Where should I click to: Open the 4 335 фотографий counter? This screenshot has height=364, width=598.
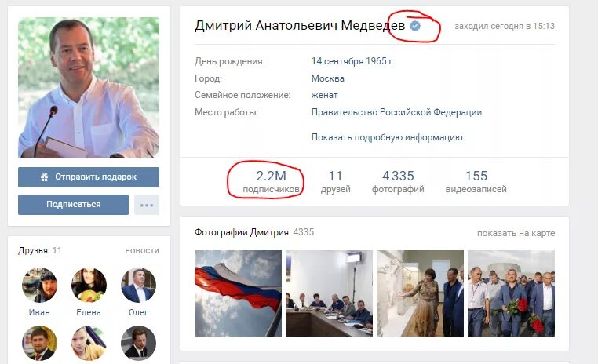pyautogui.click(x=398, y=181)
